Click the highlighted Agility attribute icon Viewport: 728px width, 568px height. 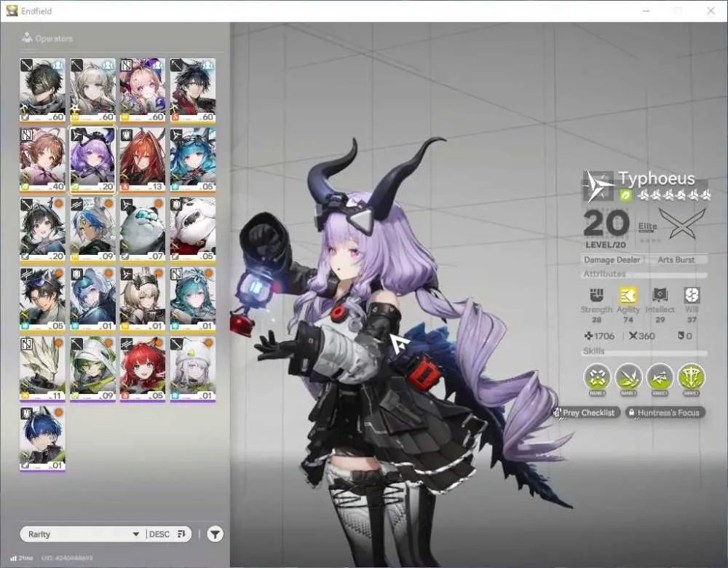click(628, 295)
